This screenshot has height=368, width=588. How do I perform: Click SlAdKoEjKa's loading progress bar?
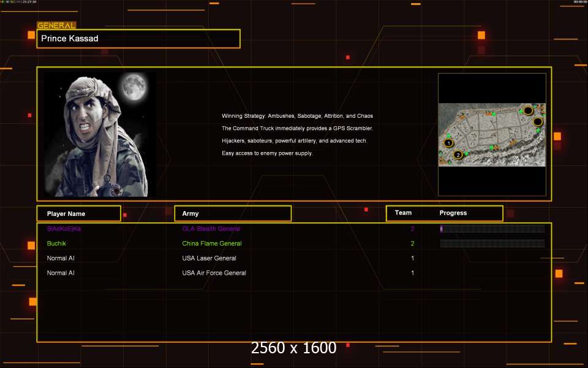coord(492,229)
